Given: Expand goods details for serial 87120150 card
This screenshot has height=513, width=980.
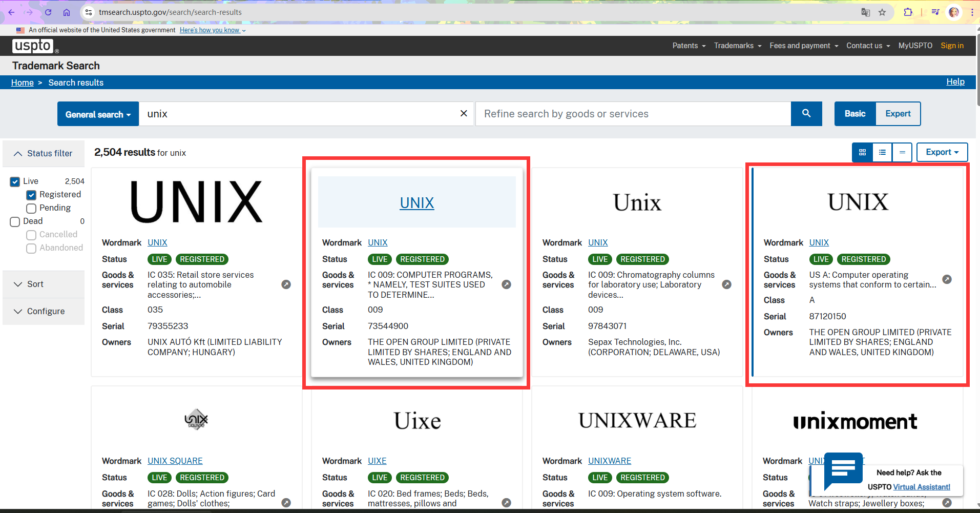Looking at the screenshot, I should point(947,279).
